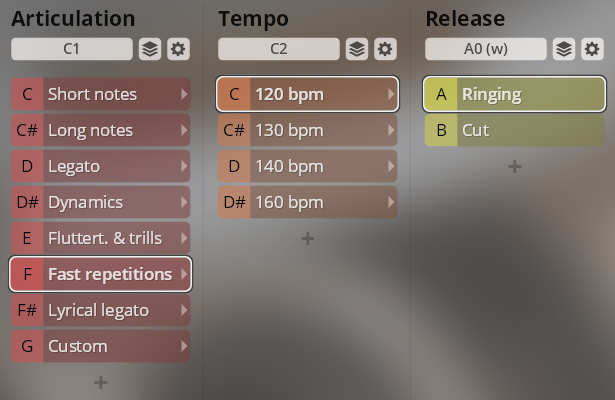The height and width of the screenshot is (400, 615).
Task: Open the Release settings gear
Action: pos(592,49)
